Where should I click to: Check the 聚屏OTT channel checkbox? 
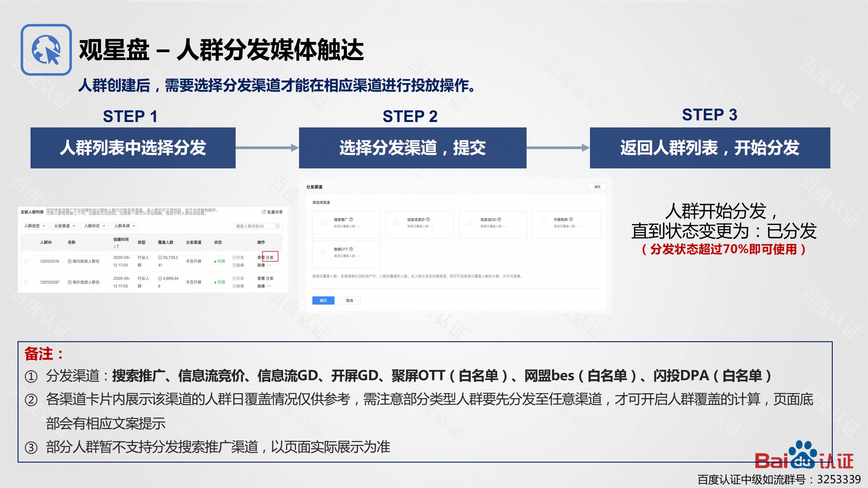(323, 253)
